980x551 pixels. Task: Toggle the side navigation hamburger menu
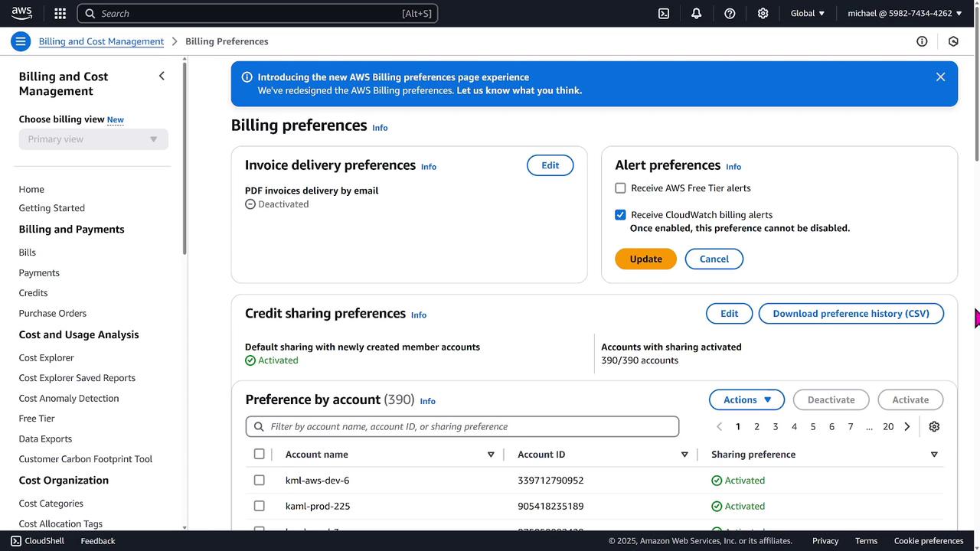tap(21, 41)
